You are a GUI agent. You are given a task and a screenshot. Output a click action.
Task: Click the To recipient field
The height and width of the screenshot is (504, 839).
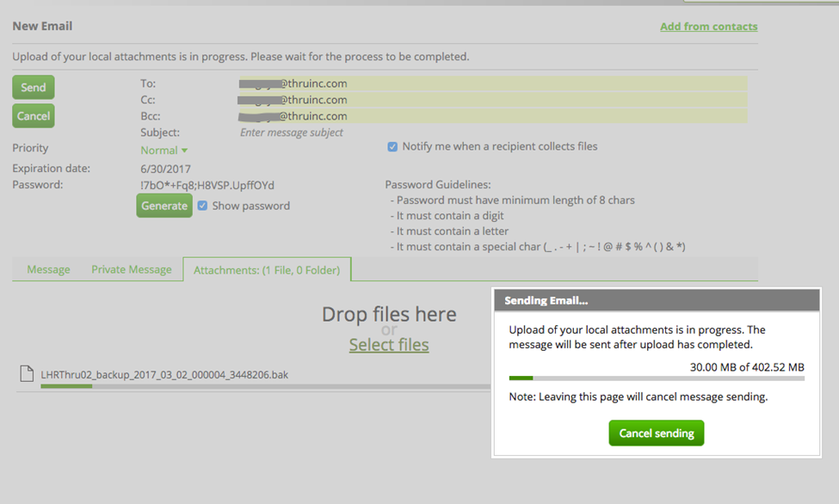point(492,83)
